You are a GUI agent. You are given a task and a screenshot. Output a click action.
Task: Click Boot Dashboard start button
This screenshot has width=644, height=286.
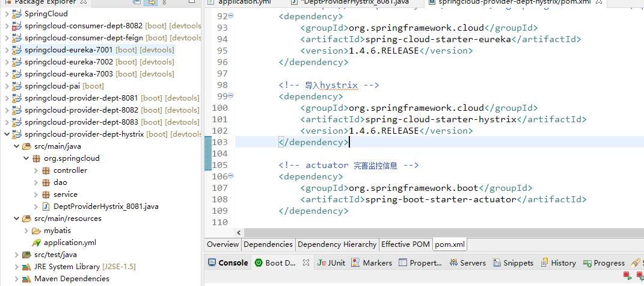(x=627, y=275)
